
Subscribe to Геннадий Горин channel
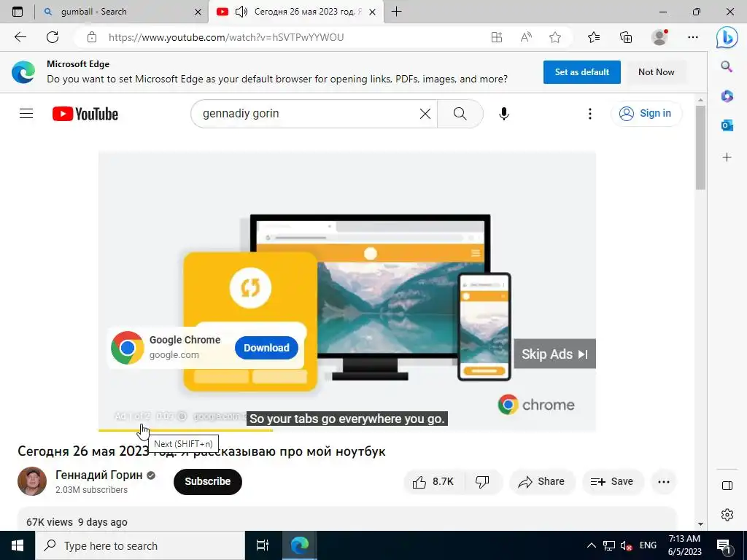click(208, 481)
